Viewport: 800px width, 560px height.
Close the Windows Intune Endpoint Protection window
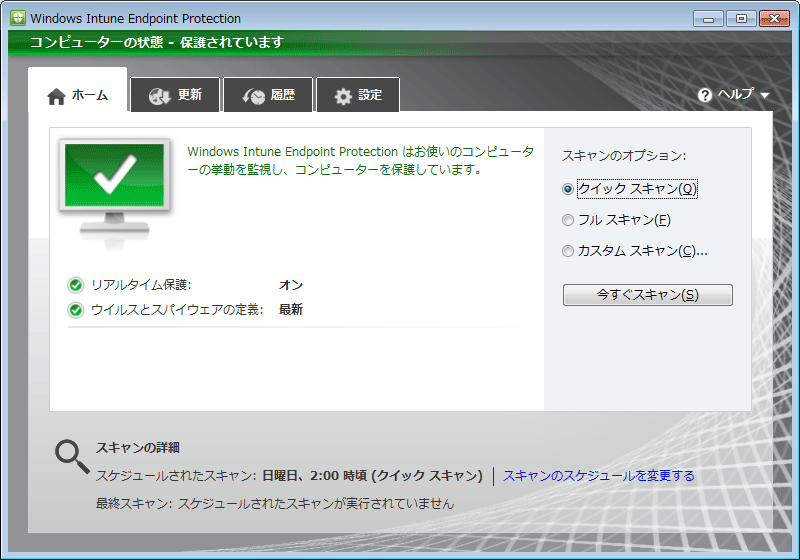tap(774, 19)
